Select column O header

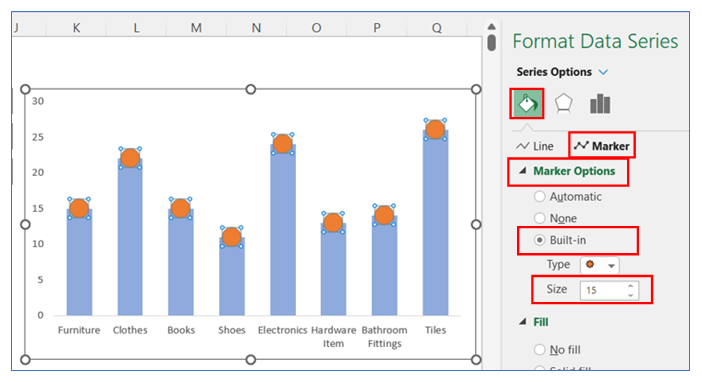click(x=316, y=28)
